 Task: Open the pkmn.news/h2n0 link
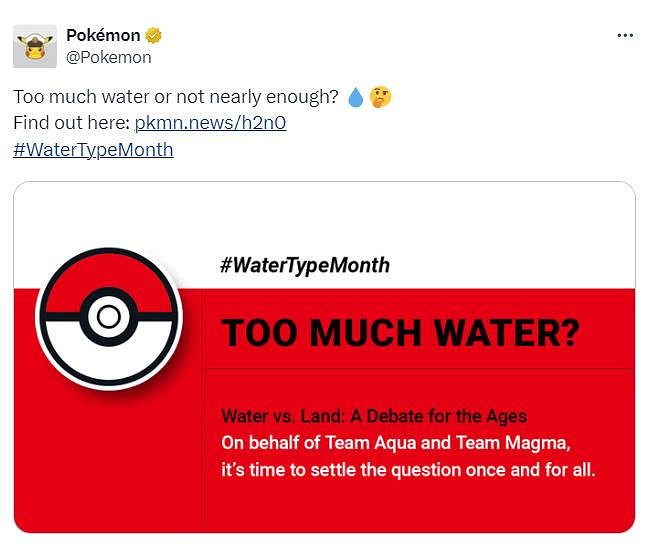[x=211, y=123]
